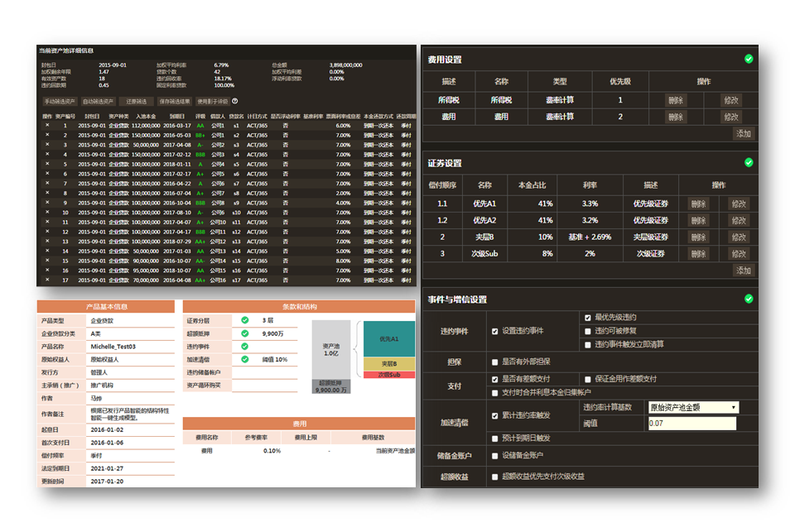This screenshot has width=795, height=532.
Task: Remove asset row 5 with its × icon
Action: point(47,164)
